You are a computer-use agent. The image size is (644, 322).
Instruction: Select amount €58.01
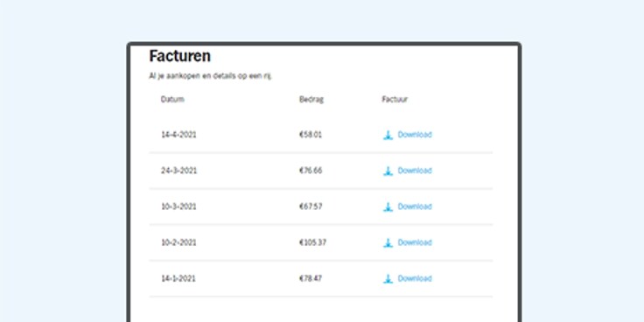pyautogui.click(x=311, y=135)
